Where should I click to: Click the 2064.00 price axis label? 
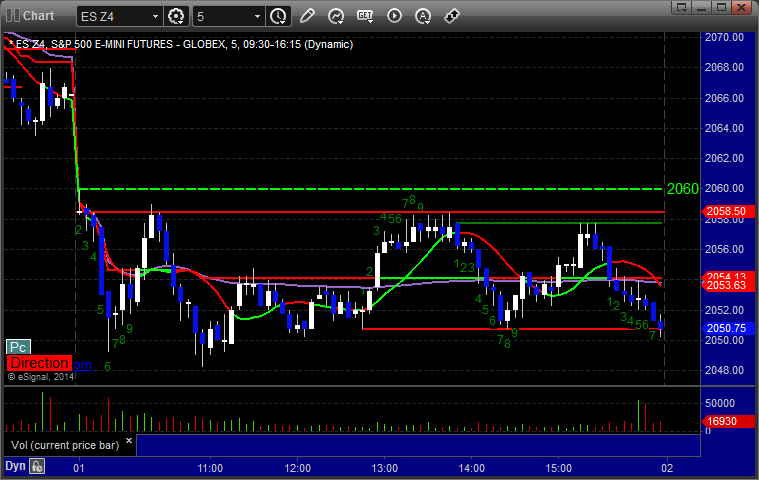(x=724, y=128)
